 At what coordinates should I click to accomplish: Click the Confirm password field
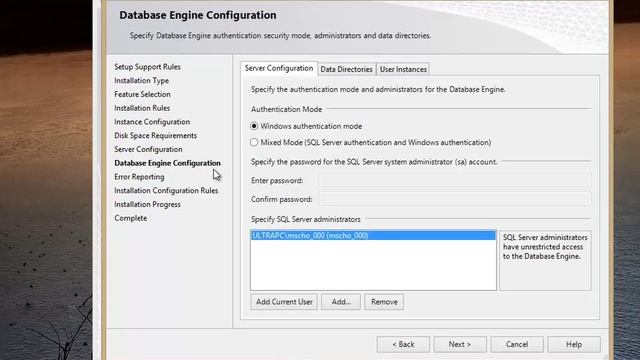point(455,199)
